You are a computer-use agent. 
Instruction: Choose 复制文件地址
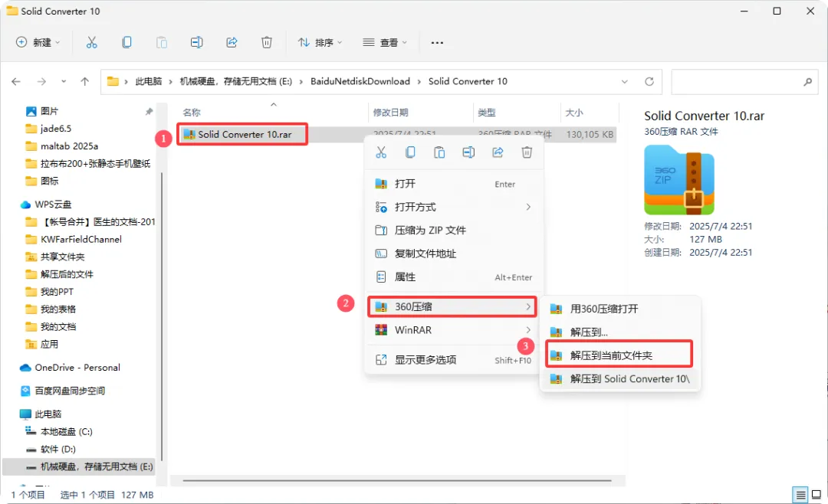[454, 254]
